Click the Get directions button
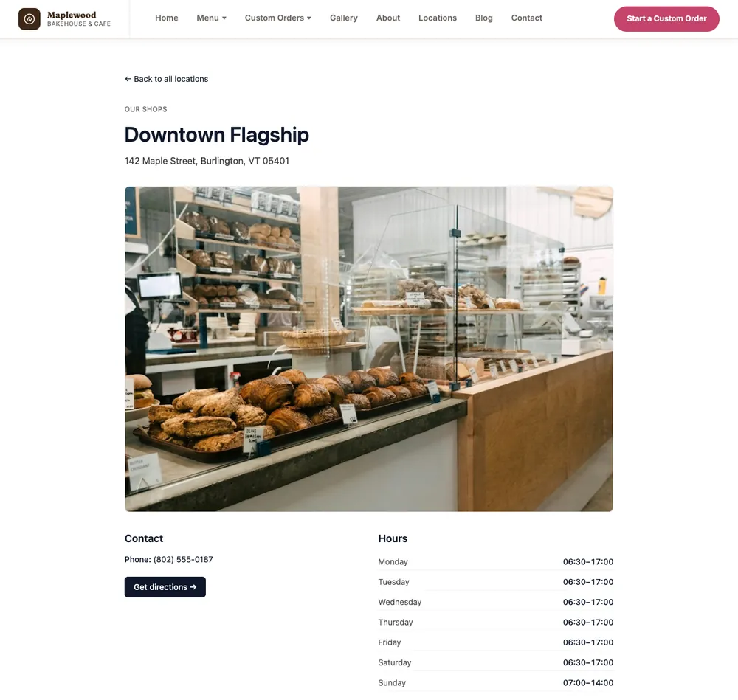The height and width of the screenshot is (700, 738). coord(165,587)
